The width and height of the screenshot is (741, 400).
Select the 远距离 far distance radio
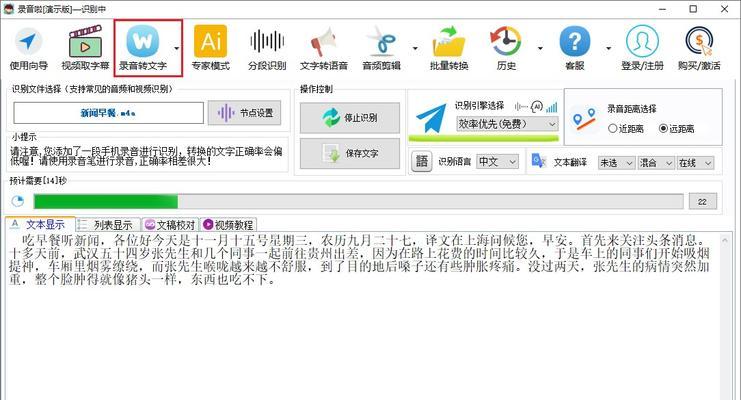(x=676, y=129)
